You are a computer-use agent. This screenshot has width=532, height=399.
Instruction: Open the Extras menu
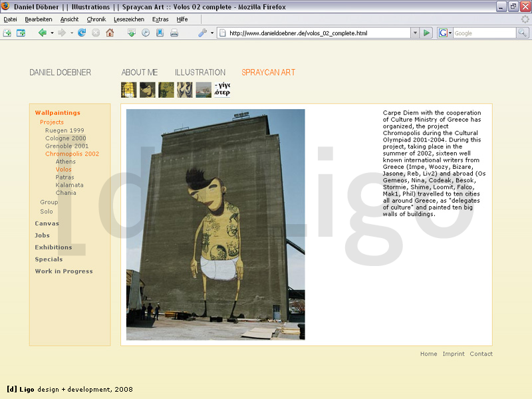[x=160, y=19]
